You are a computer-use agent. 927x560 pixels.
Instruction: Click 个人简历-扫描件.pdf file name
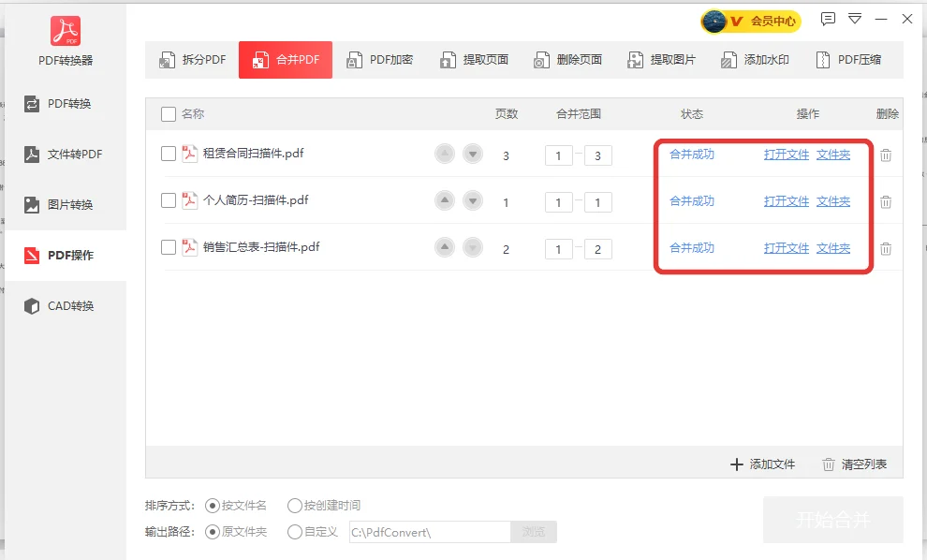coord(256,199)
